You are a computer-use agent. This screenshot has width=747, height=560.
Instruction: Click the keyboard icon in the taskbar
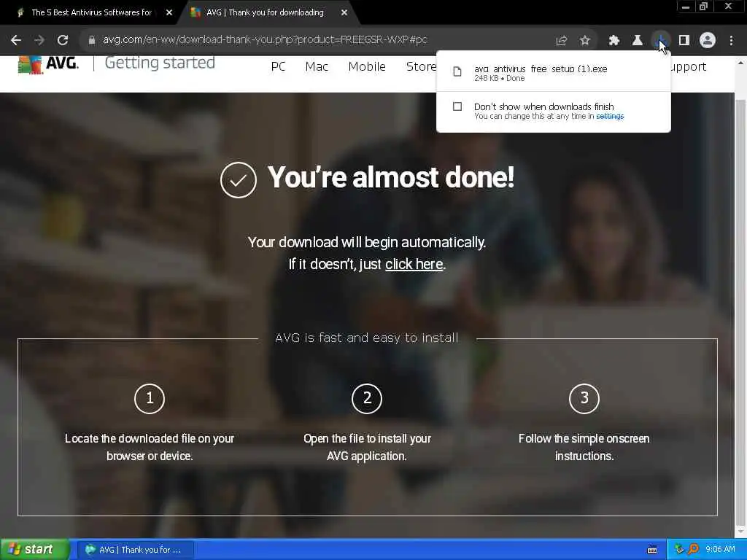[652, 550]
